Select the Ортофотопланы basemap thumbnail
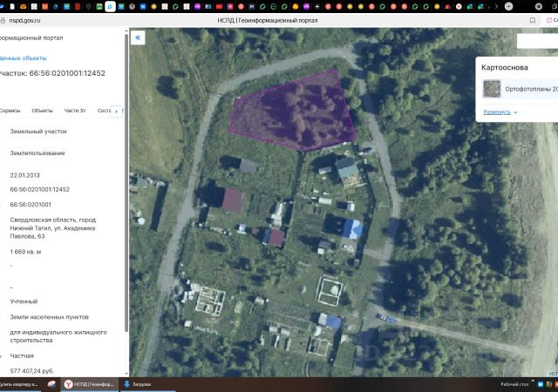The width and height of the screenshot is (558, 392). click(492, 89)
